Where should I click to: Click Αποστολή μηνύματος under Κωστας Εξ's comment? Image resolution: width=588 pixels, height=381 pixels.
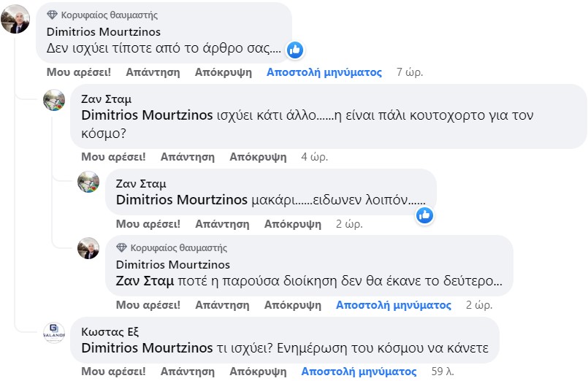click(x=359, y=372)
